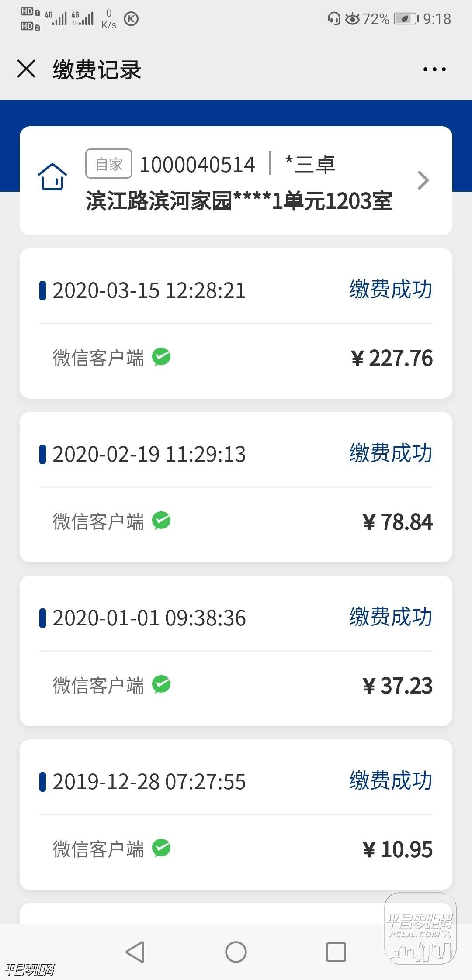Tap the Android back navigation triangle
Screen dimensions: 472x980
point(135,952)
